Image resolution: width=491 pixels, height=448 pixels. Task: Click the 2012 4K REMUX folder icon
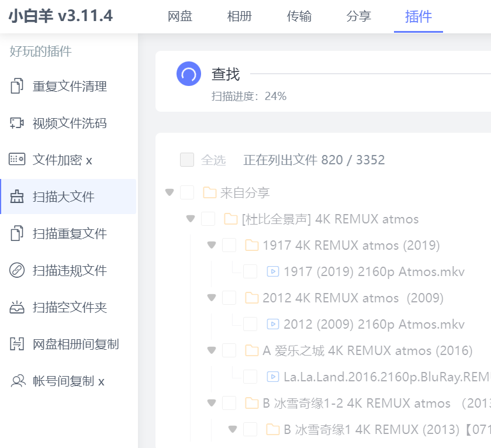pyautogui.click(x=252, y=298)
